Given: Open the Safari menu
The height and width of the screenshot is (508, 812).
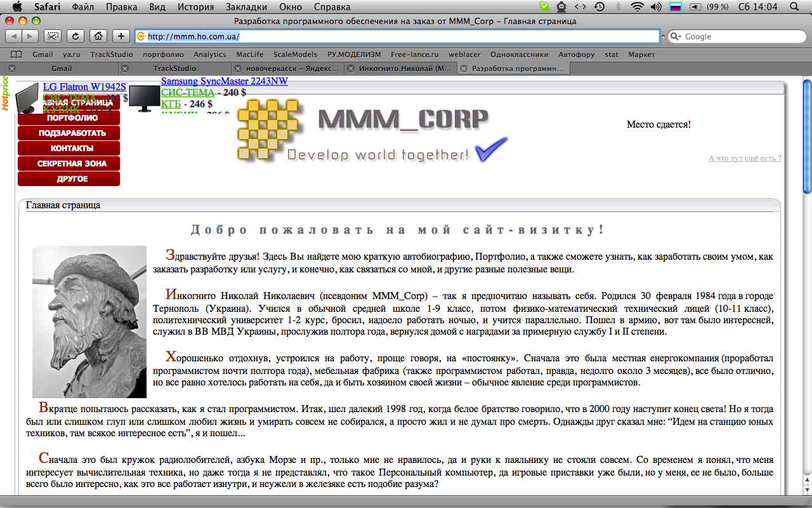Looking at the screenshot, I should (48, 7).
